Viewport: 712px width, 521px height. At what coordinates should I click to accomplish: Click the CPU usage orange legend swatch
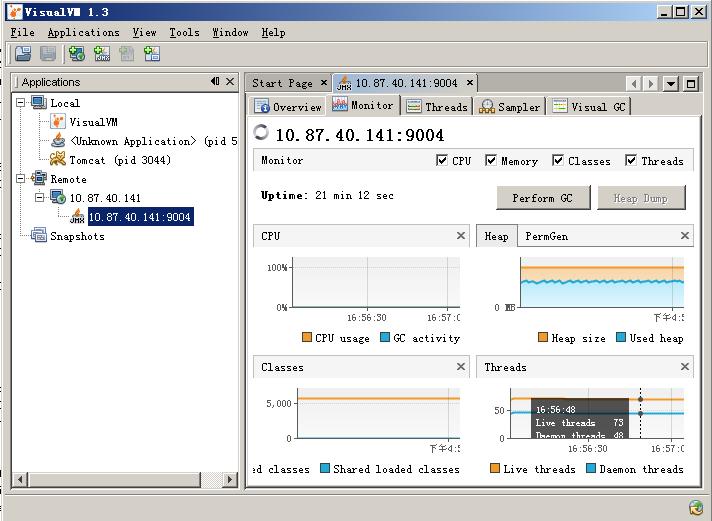coord(307,337)
